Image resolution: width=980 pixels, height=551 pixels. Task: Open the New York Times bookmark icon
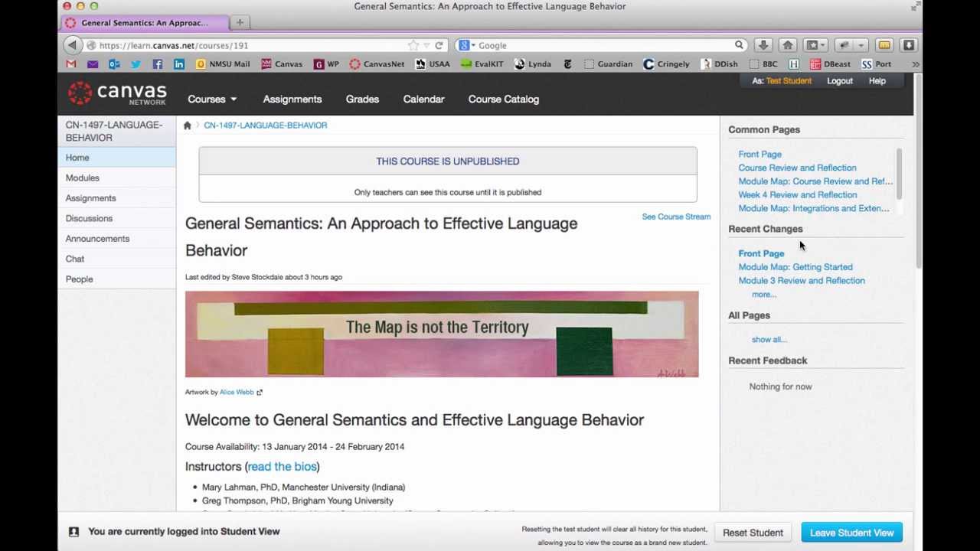567,64
